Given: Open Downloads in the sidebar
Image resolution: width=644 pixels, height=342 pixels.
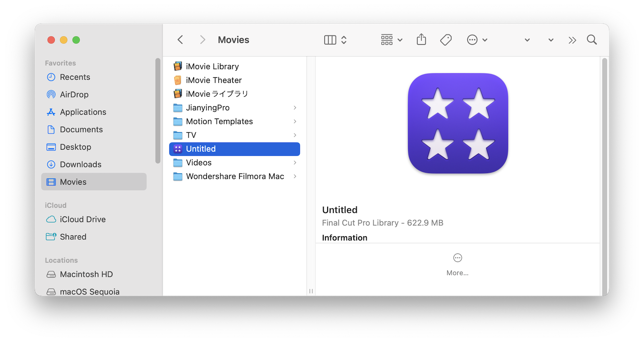Looking at the screenshot, I should [94, 165].
